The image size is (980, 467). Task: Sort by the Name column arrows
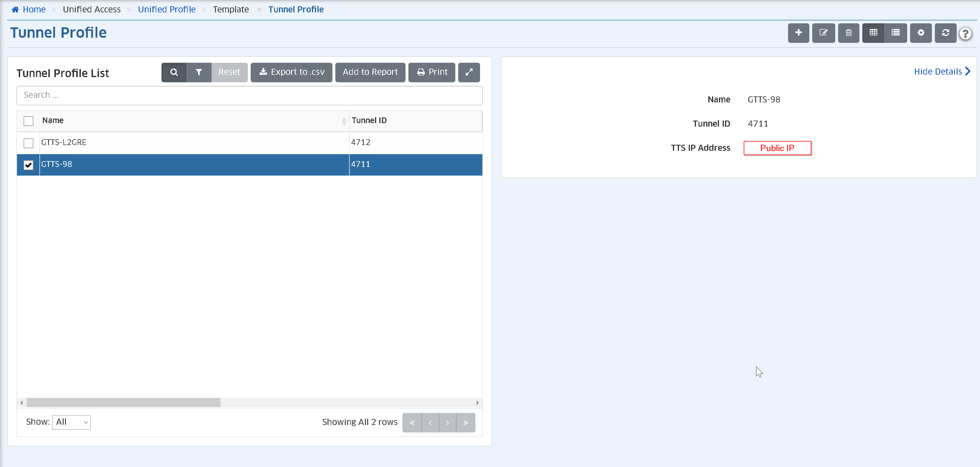click(x=344, y=121)
